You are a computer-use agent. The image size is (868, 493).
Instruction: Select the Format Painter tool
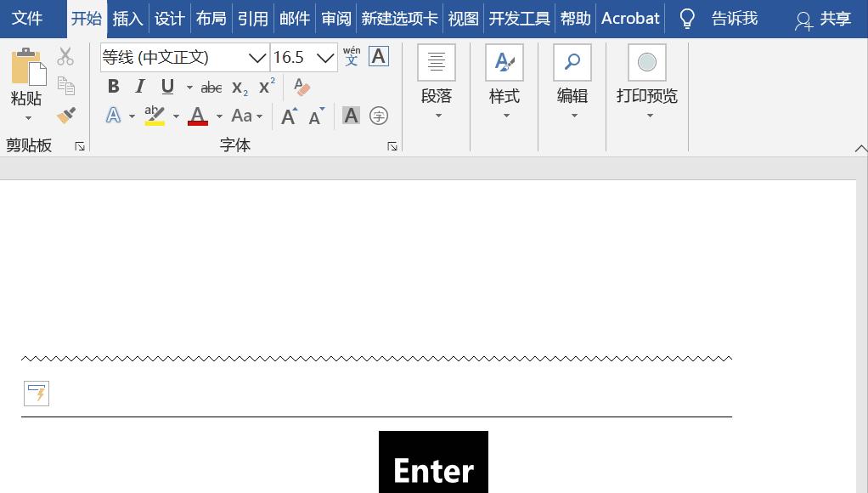click(x=65, y=115)
